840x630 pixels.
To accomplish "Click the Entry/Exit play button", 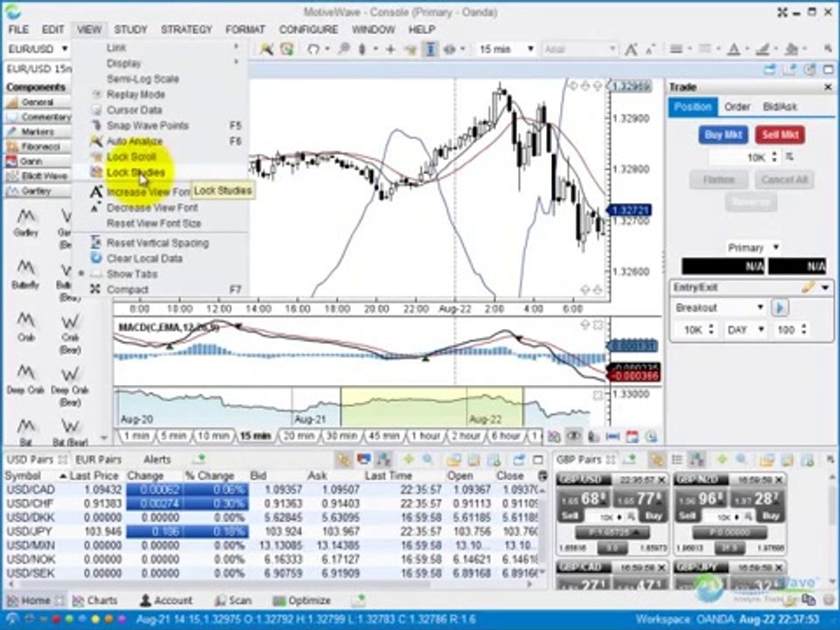I will (x=780, y=308).
